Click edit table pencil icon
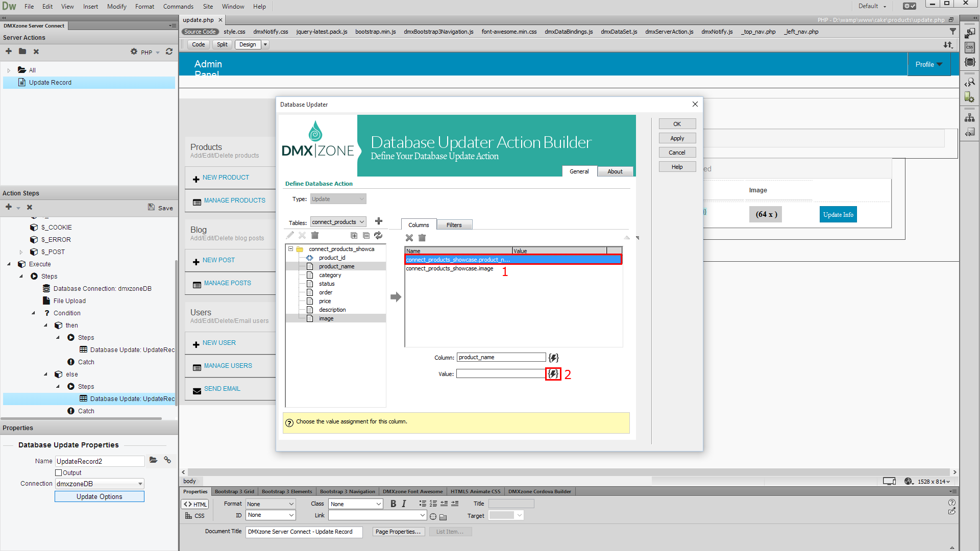 [x=290, y=235]
